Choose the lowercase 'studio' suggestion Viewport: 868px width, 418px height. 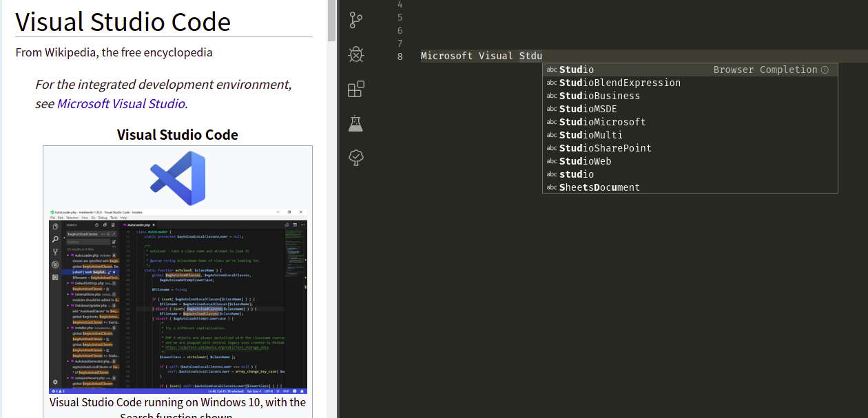pyautogui.click(x=690, y=174)
